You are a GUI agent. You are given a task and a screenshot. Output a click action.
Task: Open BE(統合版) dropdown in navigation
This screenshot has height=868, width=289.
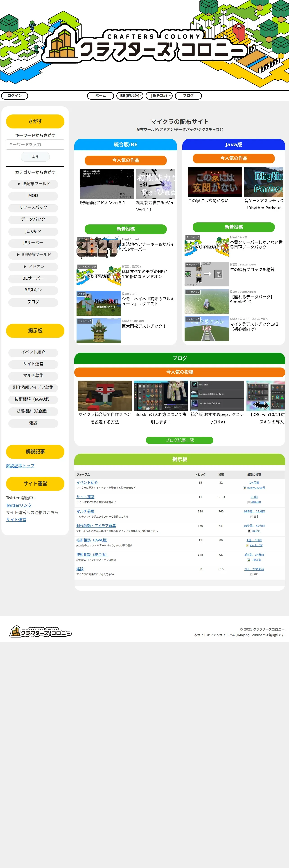click(130, 96)
